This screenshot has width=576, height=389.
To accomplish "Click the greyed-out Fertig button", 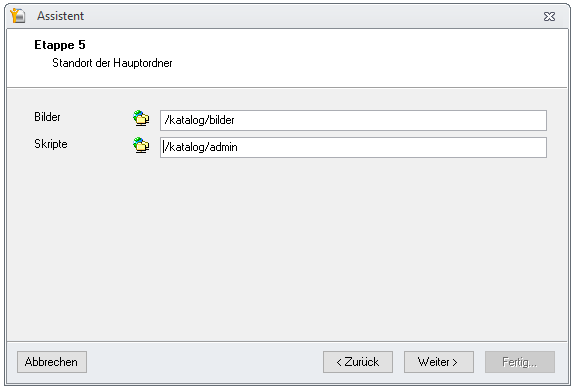I will [x=519, y=362].
